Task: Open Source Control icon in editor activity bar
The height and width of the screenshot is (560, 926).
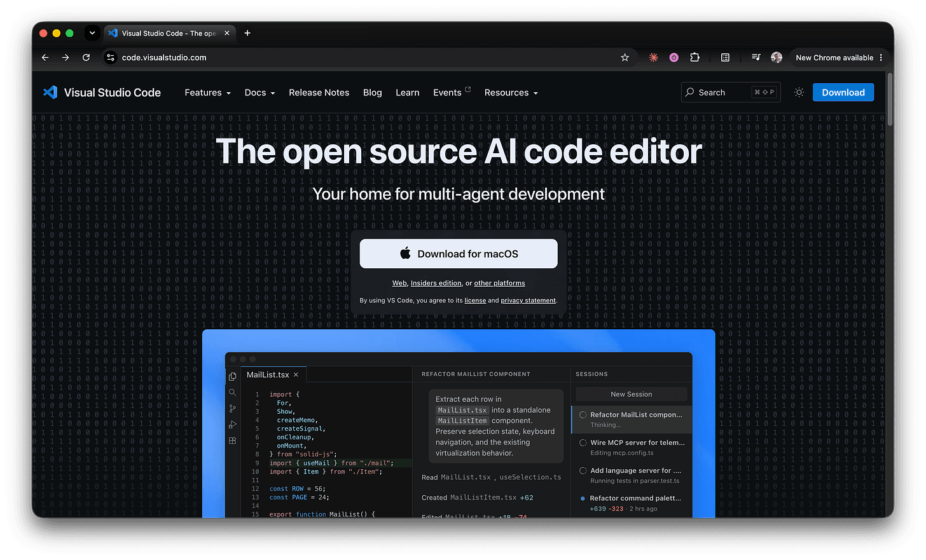Action: point(233,409)
